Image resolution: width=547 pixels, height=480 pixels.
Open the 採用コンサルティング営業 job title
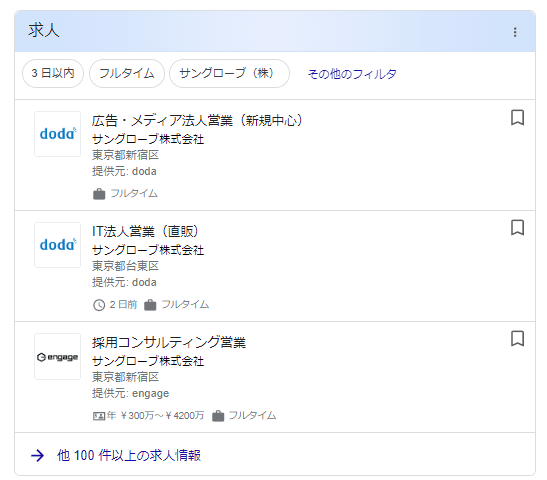click(169, 343)
